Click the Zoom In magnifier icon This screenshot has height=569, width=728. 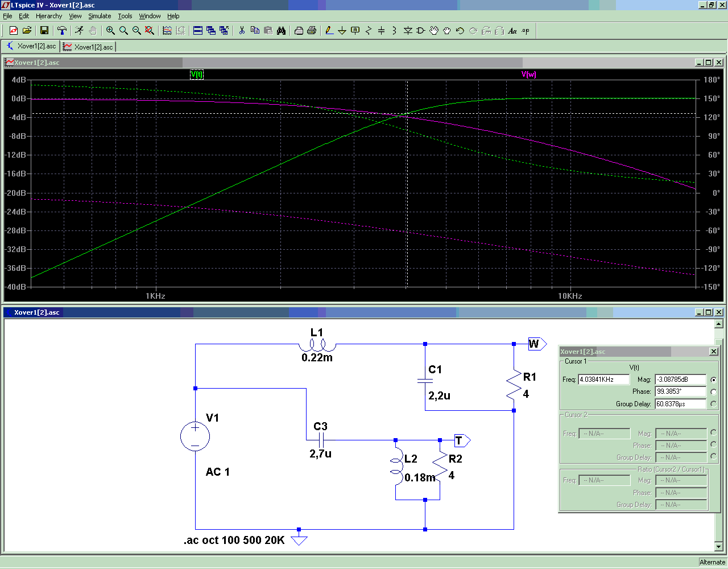(x=110, y=31)
